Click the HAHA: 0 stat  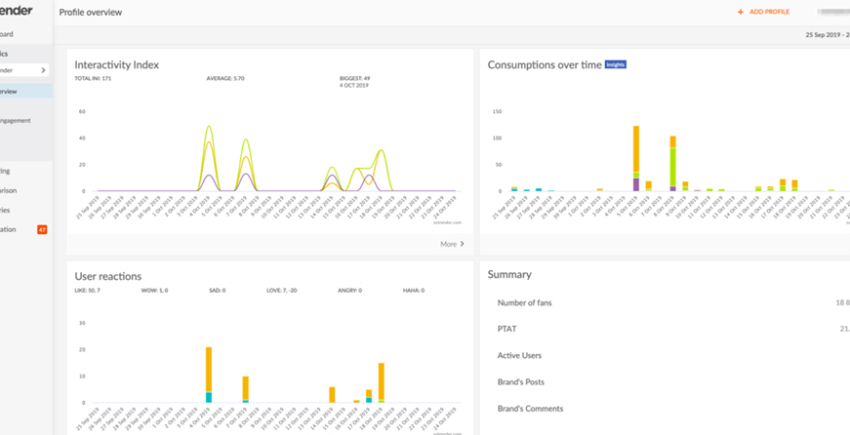(x=414, y=291)
